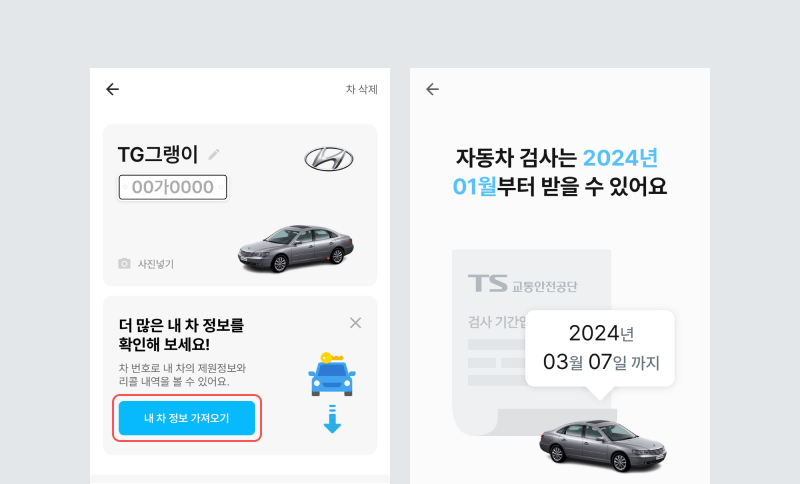Screen dimensions: 800x484
Task: Click the 내 차 정보 가져오기 button
Action: click(x=187, y=418)
